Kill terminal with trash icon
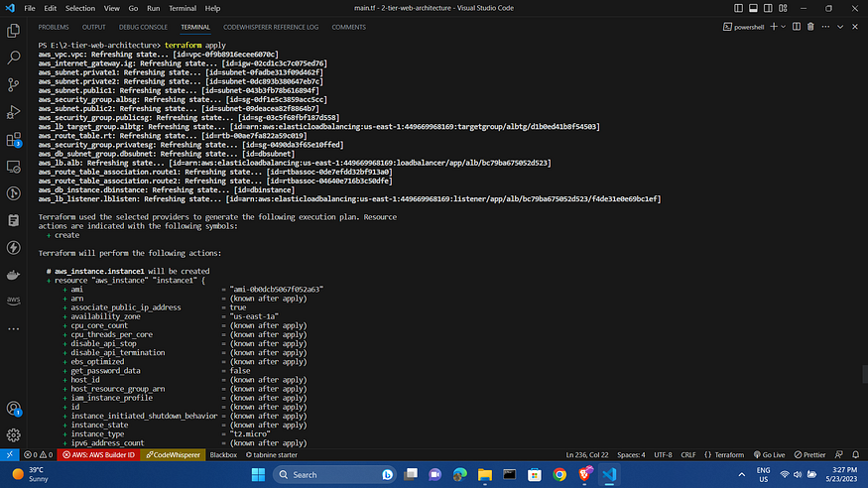Viewport: 868px width, 488px height. [x=810, y=27]
